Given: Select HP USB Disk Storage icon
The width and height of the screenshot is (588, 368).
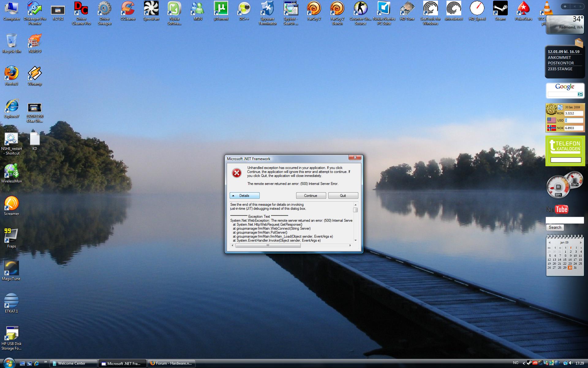Looking at the screenshot, I should click(x=12, y=338).
